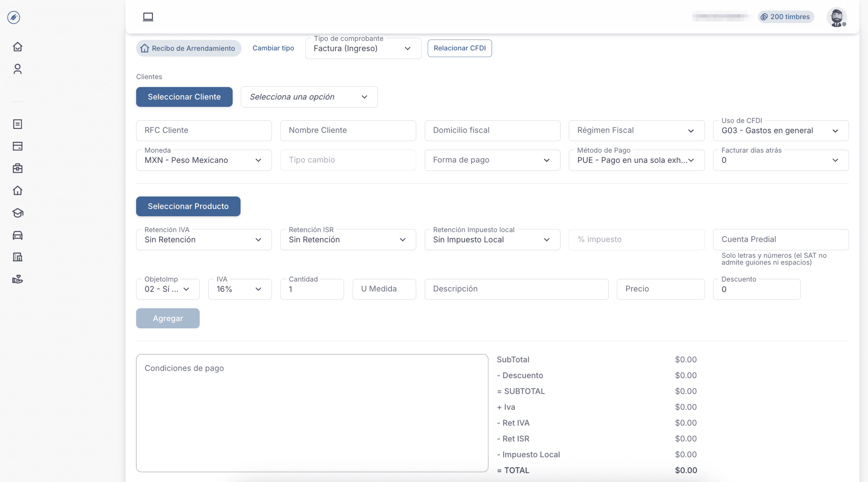Open the card/payment sidebar icon

(x=18, y=146)
